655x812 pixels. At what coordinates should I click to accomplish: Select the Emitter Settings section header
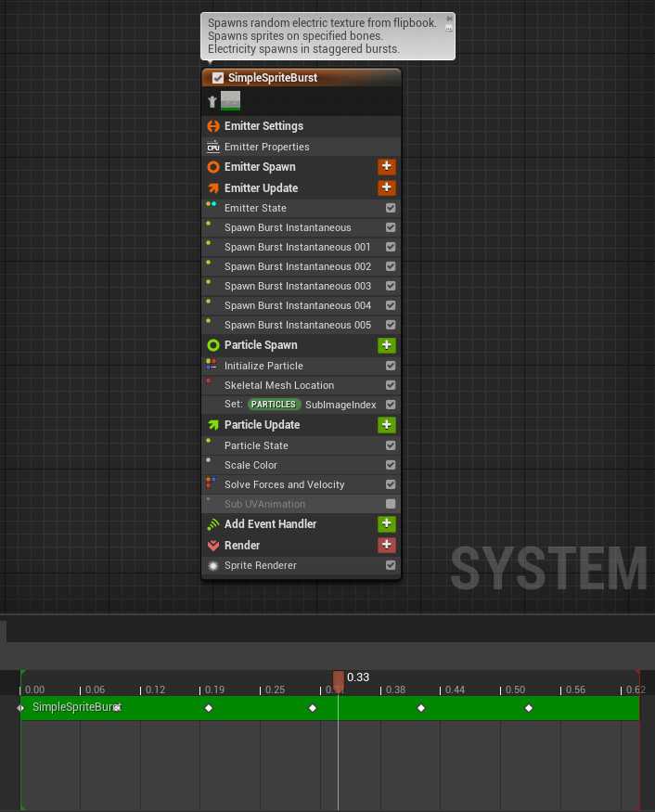tap(302, 126)
